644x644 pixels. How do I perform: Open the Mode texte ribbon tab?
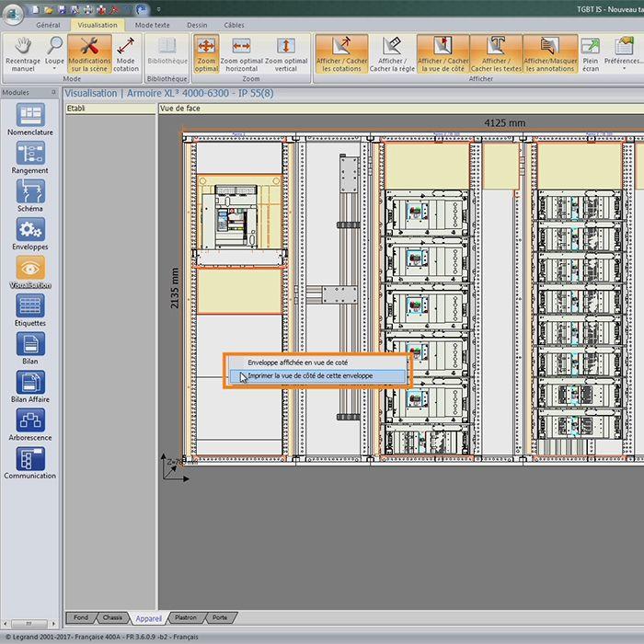pos(152,25)
